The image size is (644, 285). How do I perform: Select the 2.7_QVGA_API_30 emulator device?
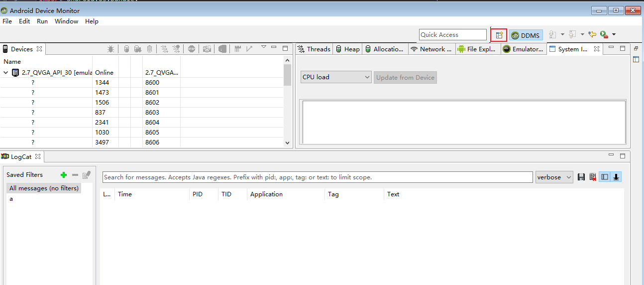point(57,72)
